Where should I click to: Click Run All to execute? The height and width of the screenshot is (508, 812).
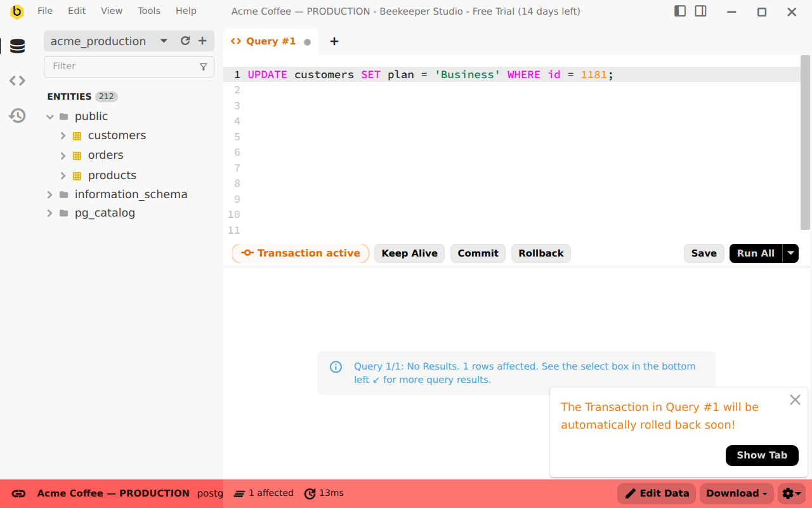pos(756,253)
